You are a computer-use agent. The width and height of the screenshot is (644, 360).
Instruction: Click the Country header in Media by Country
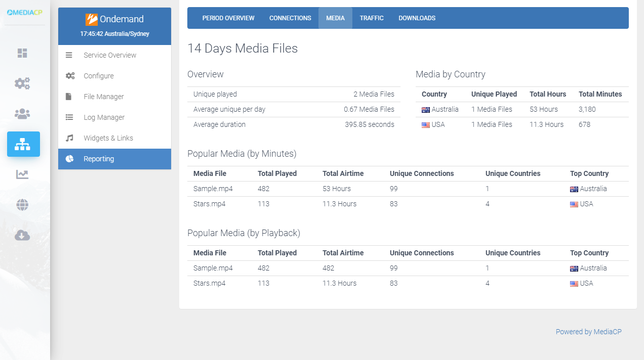[x=434, y=94]
